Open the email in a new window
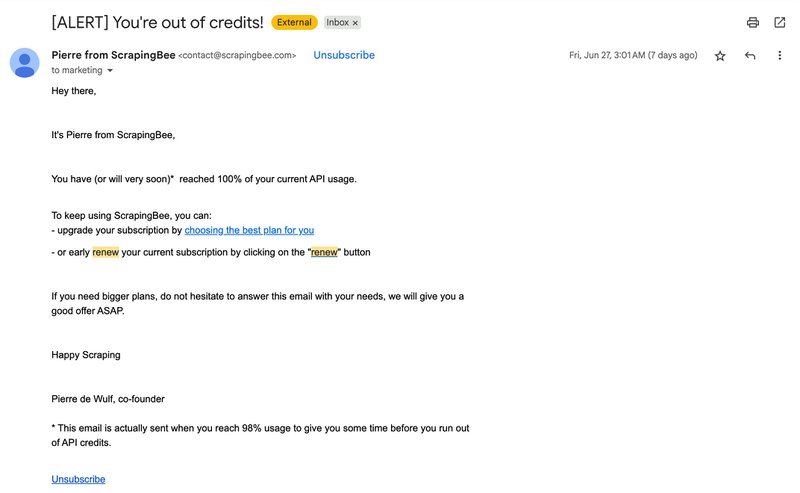 coord(779,22)
